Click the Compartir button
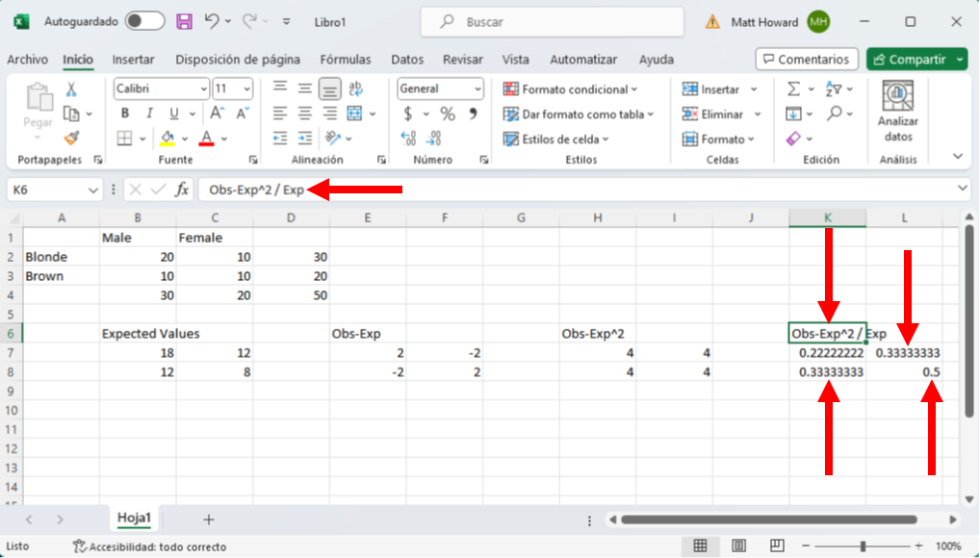Image resolution: width=980 pixels, height=558 pixels. point(916,60)
